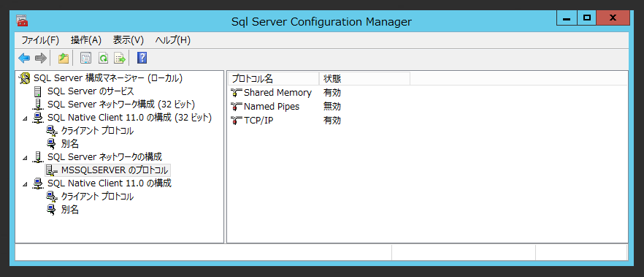The height and width of the screenshot is (277, 644).
Task: Select the TCP/IP row name
Action: click(258, 121)
